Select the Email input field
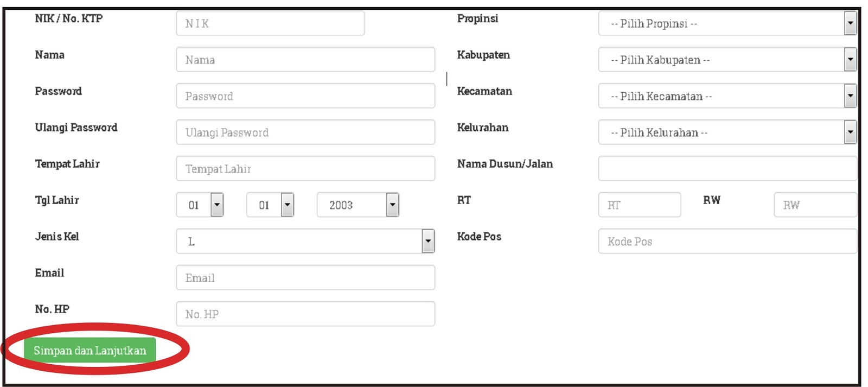 click(x=305, y=277)
